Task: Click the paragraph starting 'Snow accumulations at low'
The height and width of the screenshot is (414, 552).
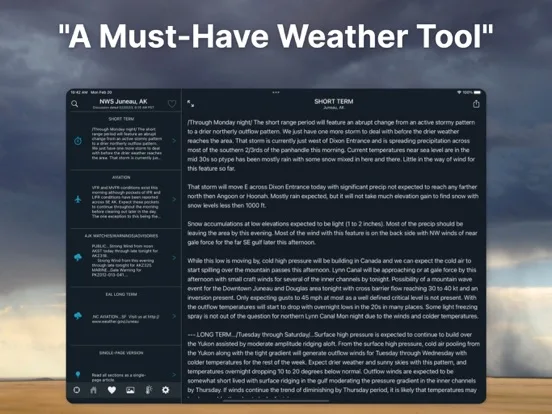Action: click(332, 233)
